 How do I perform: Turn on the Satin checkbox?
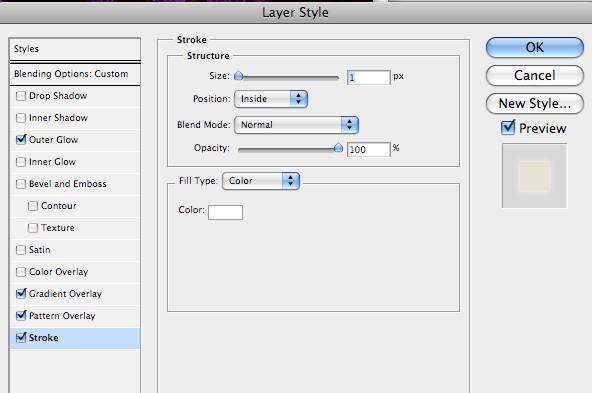pos(21,250)
